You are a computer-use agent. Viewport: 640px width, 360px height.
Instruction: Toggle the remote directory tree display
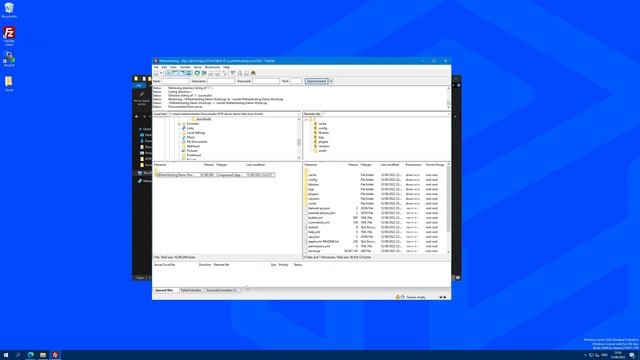pos(182,73)
